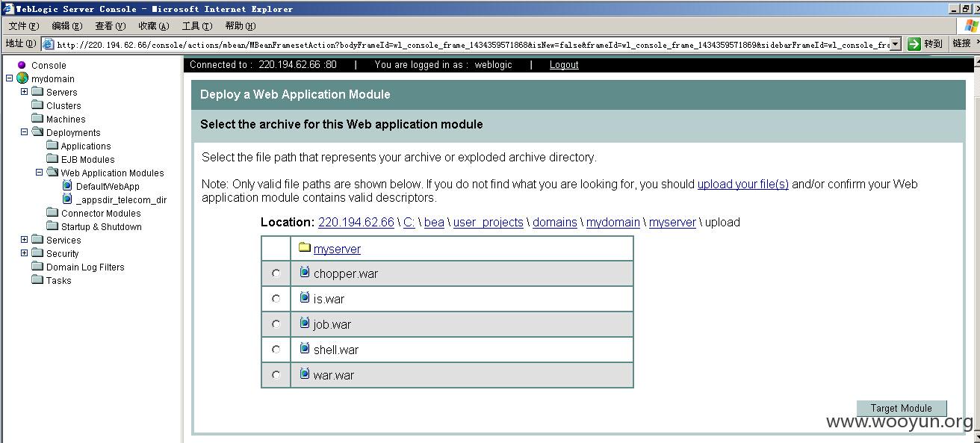Click the EJB Modules folder icon
The height and width of the screenshot is (443, 980).
pos(52,159)
